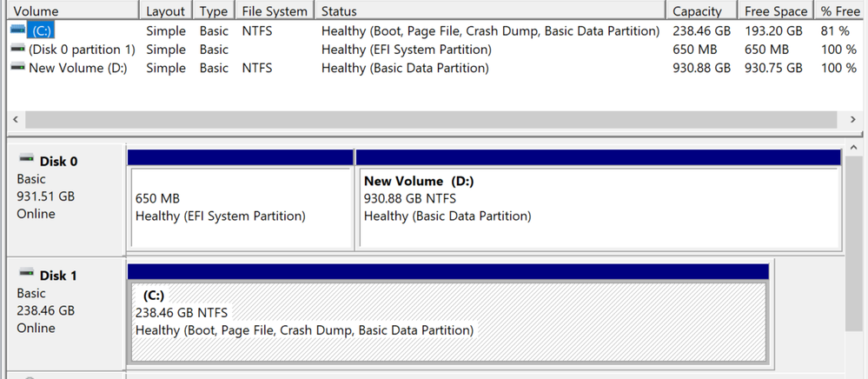Click the 930.88 GB capacity cell
The height and width of the screenshot is (379, 868).
pyautogui.click(x=701, y=68)
